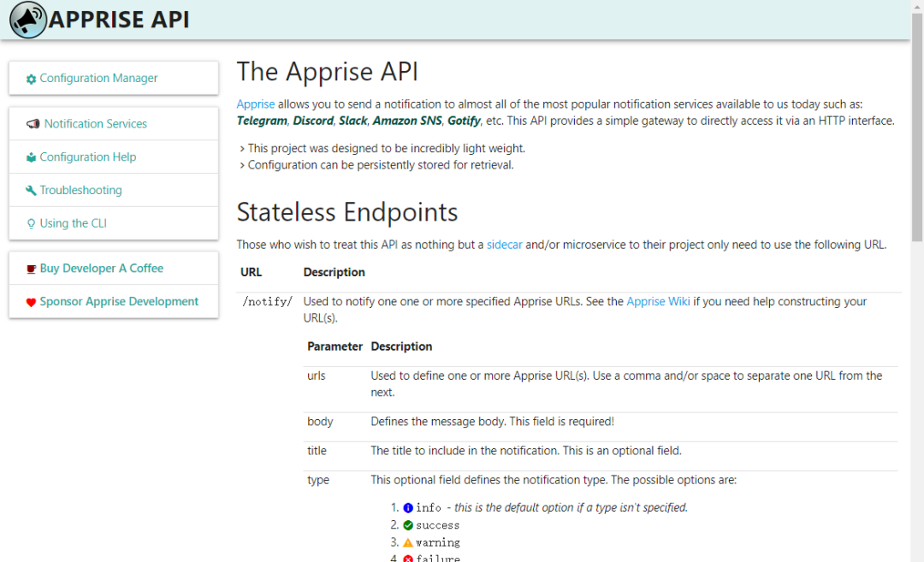Screen dimensions: 924x562
Task: Open the Apprise Wiki link
Action: [658, 302]
